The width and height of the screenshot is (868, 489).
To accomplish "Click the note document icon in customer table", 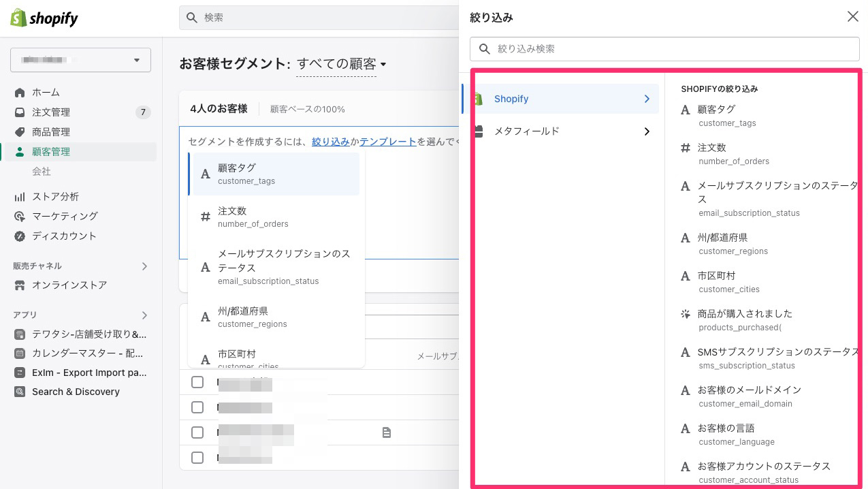I will 387,432.
